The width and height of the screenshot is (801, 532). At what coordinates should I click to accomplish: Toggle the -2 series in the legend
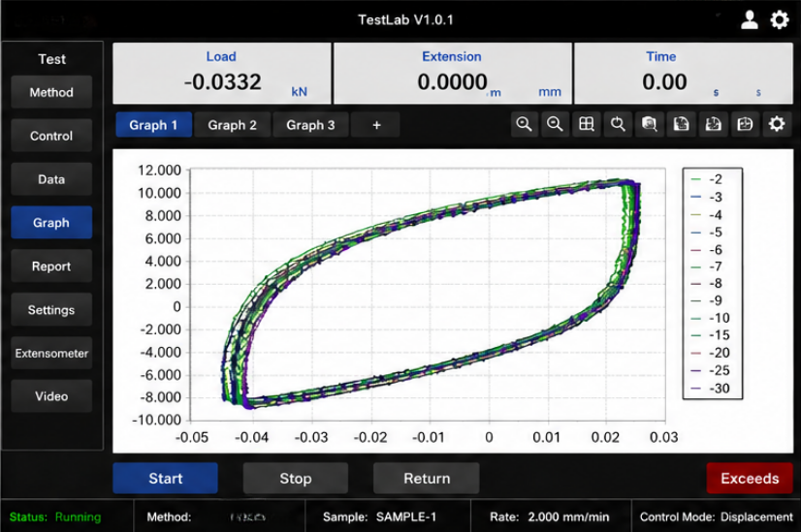click(707, 179)
